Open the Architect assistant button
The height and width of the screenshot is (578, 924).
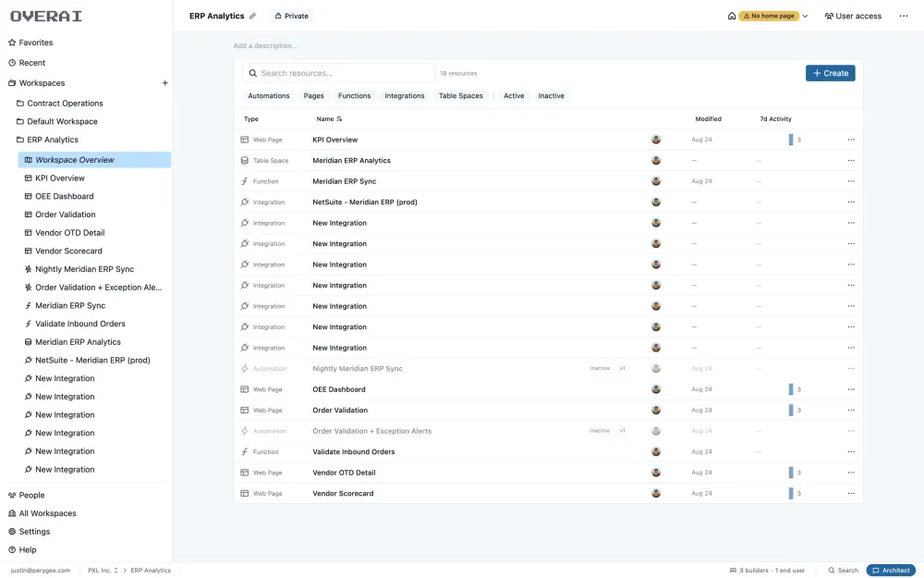pos(891,571)
